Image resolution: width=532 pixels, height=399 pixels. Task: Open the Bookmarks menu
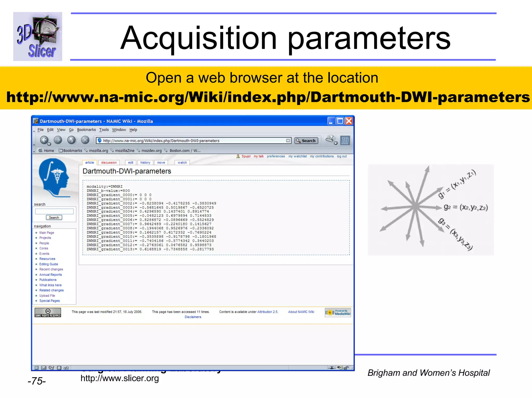pos(86,130)
